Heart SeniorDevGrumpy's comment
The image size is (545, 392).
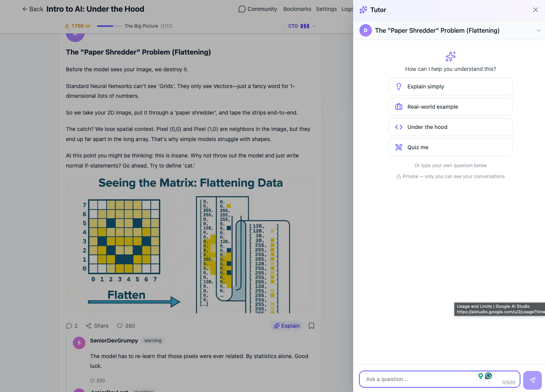[92, 380]
